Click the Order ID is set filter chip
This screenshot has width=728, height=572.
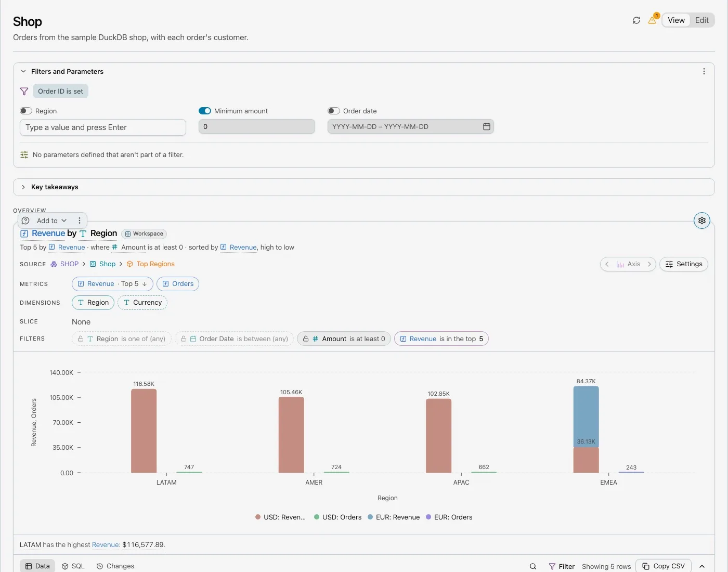point(60,91)
